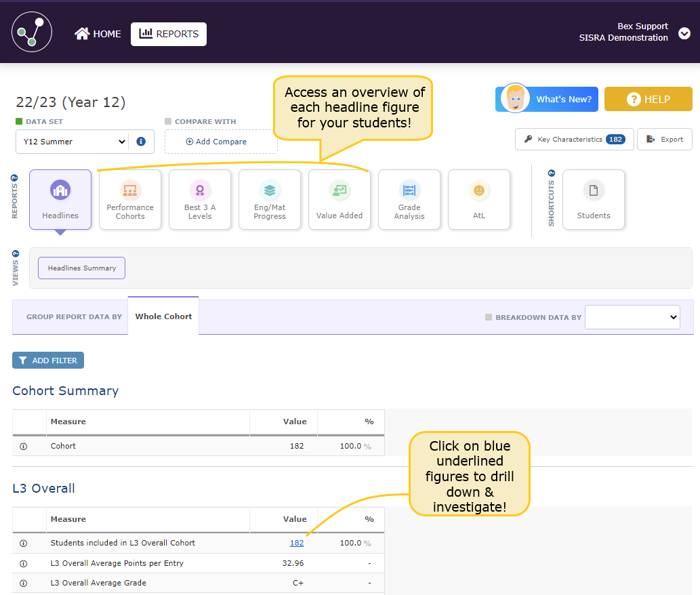Select the Whole Cohort tab
700x595 pixels.
pyautogui.click(x=163, y=316)
